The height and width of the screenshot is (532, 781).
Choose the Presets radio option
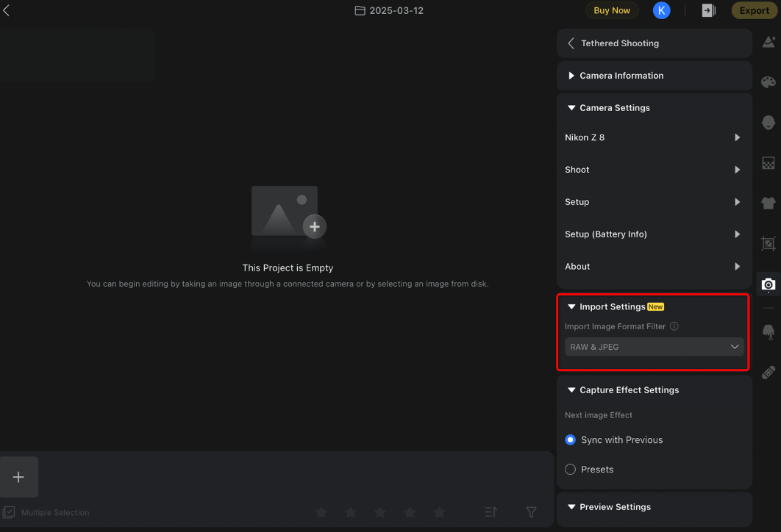(570, 470)
